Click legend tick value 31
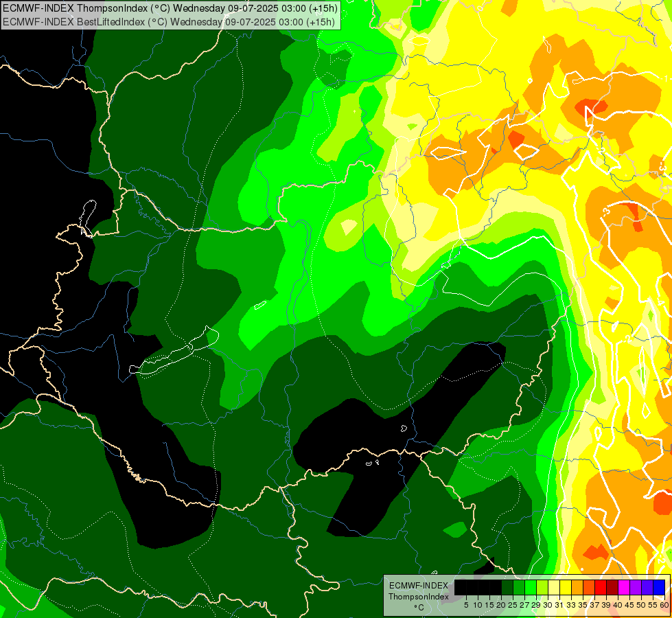672x618 pixels. click(559, 605)
